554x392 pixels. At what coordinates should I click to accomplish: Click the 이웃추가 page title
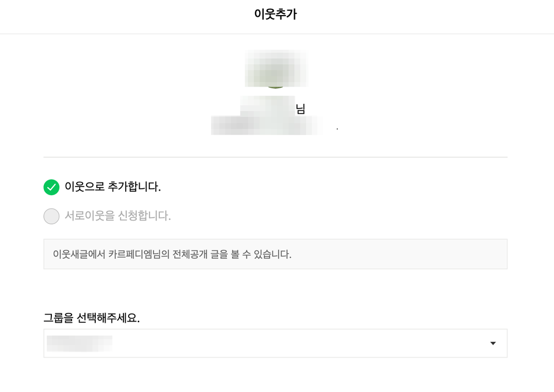point(276,14)
